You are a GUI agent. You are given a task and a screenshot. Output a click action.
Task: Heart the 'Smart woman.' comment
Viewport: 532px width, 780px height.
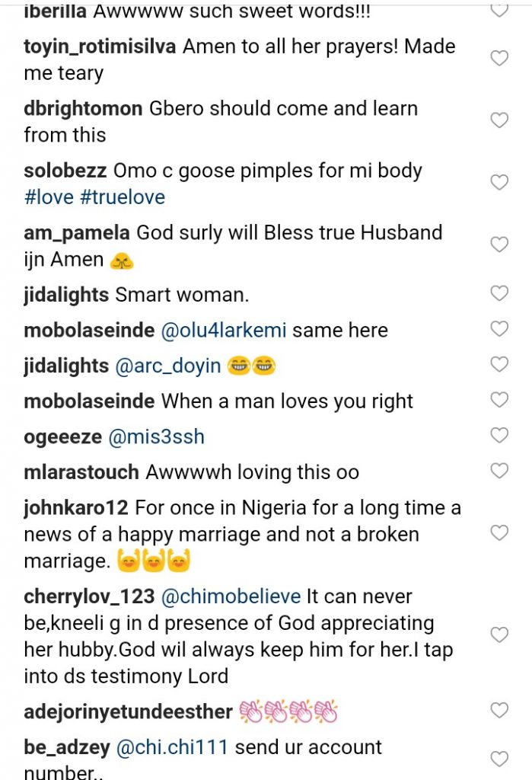(499, 293)
